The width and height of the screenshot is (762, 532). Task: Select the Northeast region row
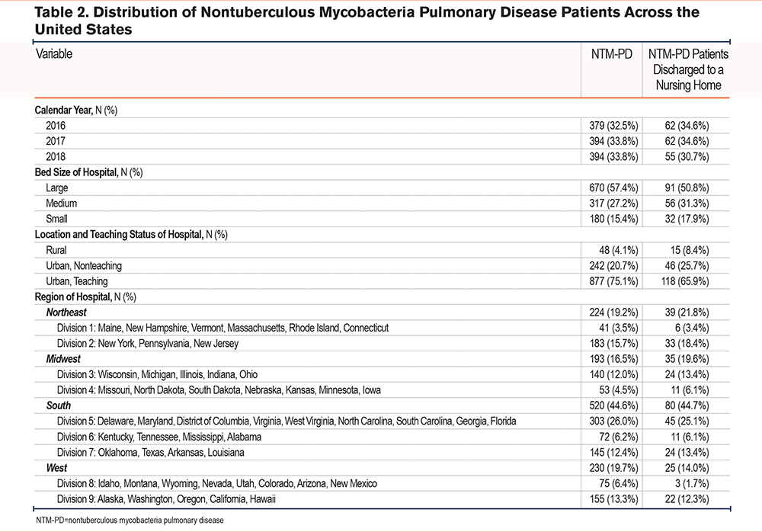click(382, 312)
